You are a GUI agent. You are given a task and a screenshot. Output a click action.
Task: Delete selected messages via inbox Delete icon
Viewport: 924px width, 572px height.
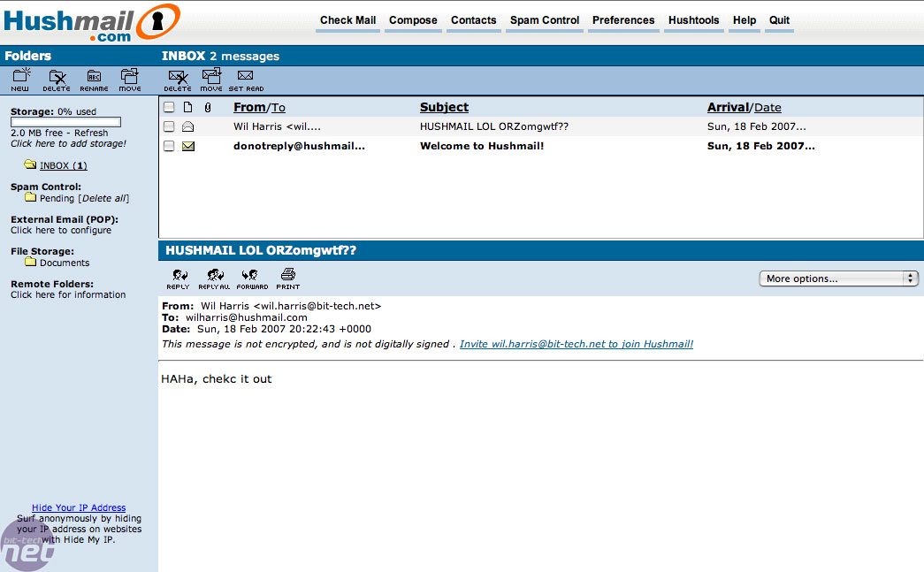(x=178, y=80)
